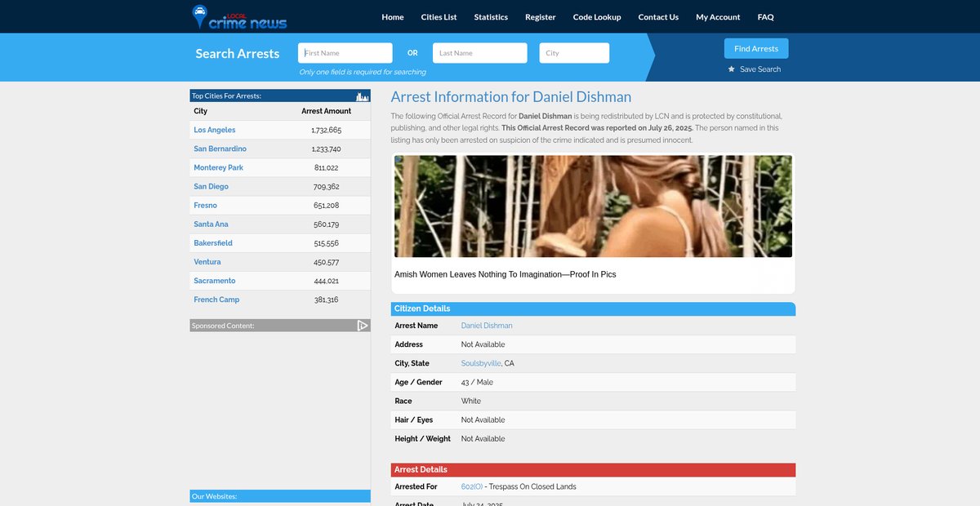Click the sponsored Amish women ad image

(593, 206)
